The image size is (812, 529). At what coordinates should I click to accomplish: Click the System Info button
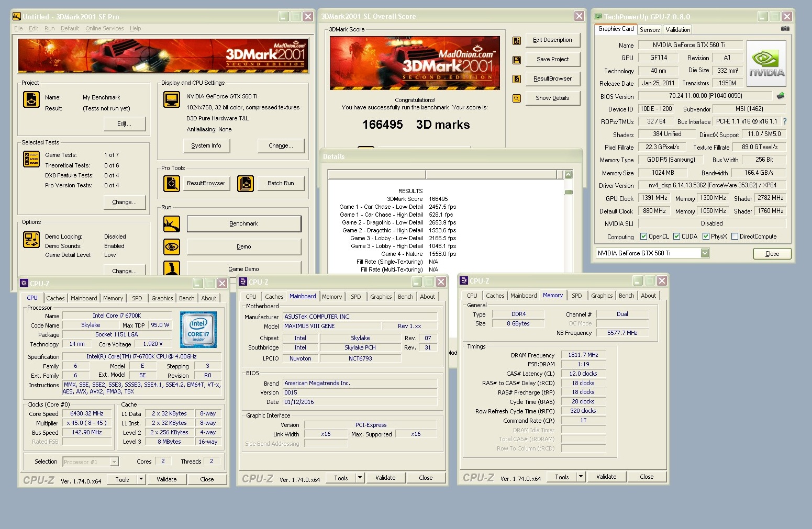pyautogui.click(x=206, y=145)
